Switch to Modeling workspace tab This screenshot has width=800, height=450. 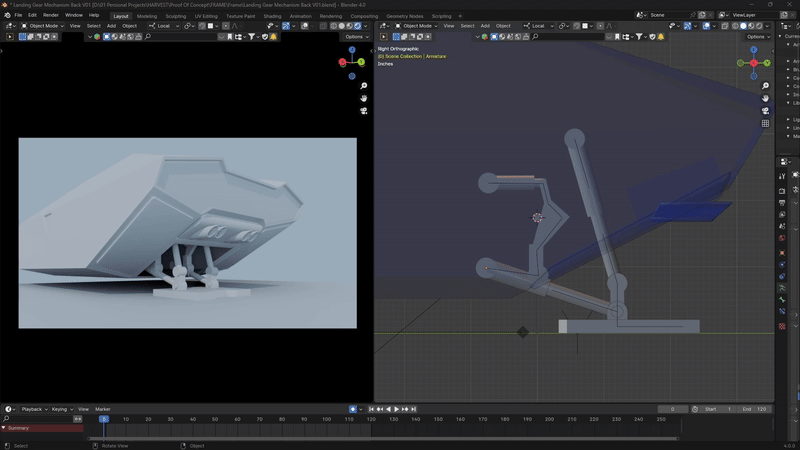tap(147, 16)
